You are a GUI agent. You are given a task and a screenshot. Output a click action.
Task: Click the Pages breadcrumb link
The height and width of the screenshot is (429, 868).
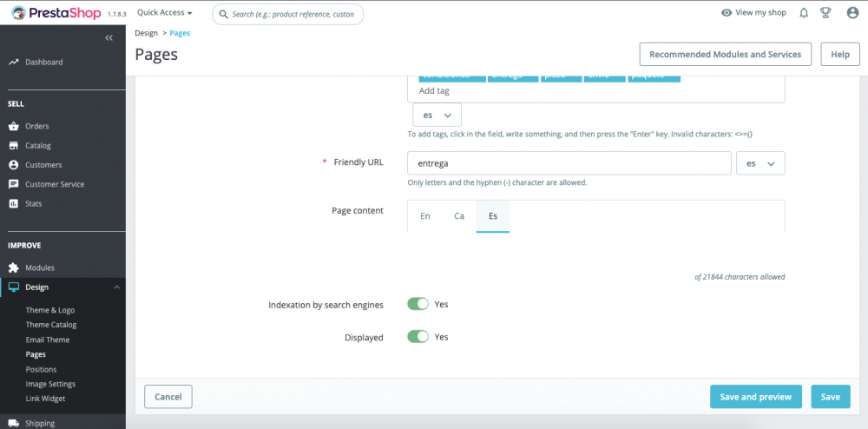tap(180, 33)
